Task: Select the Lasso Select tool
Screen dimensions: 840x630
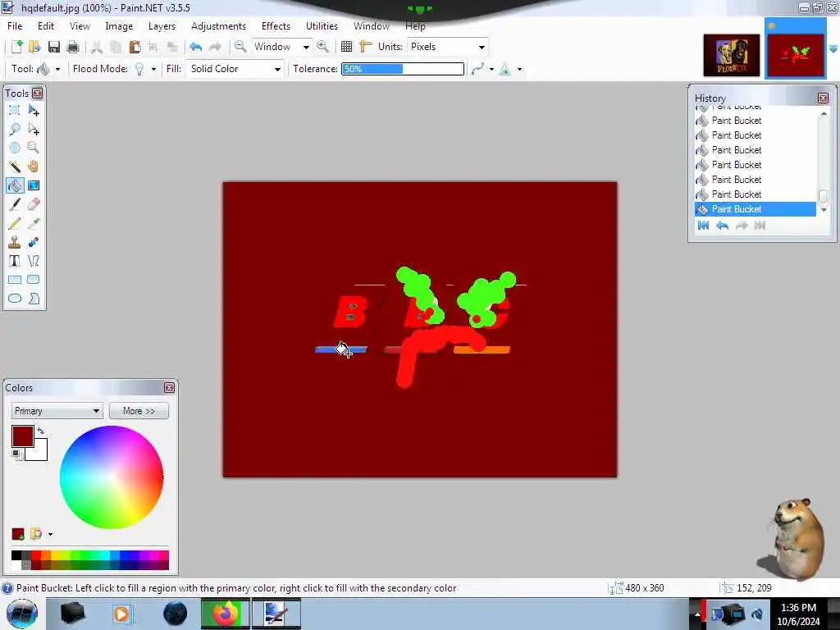Action: tap(15, 129)
